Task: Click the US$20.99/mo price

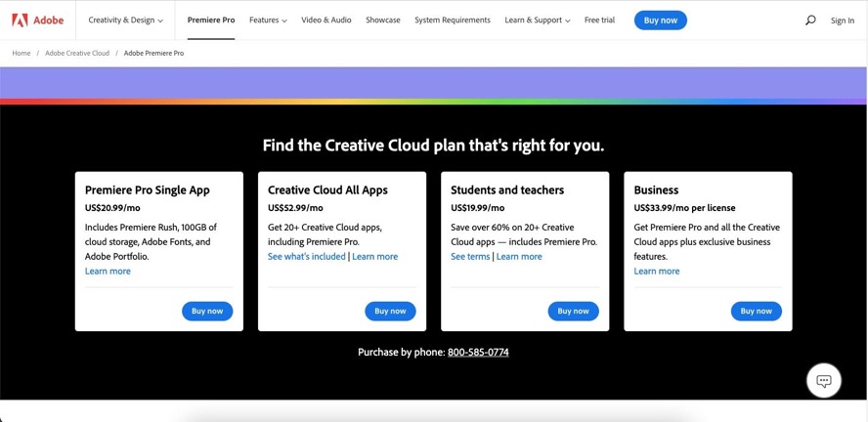Action: point(112,208)
